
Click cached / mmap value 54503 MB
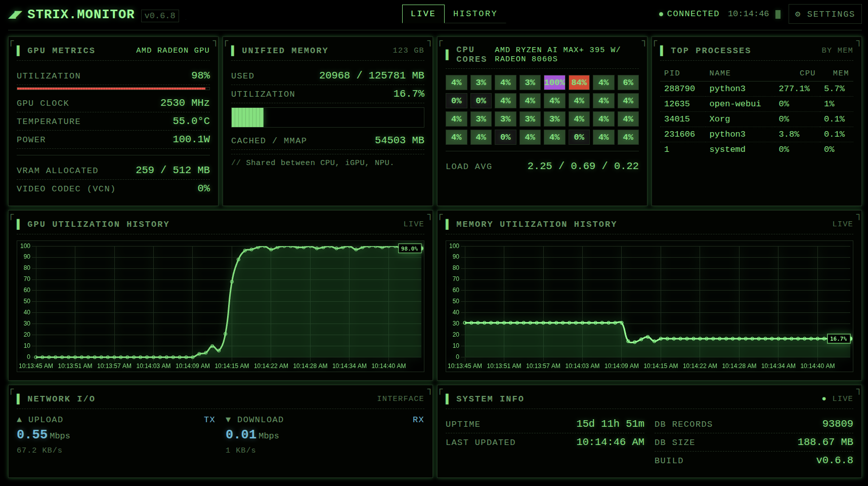400,140
